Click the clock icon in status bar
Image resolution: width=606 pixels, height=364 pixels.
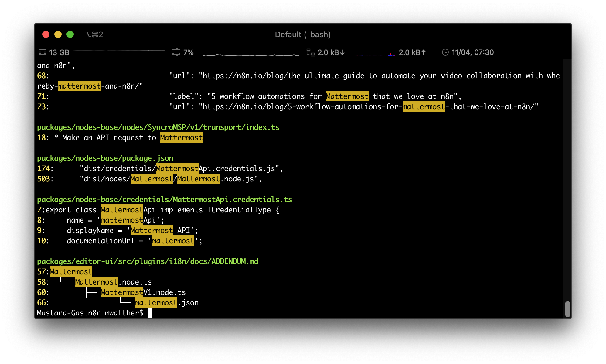[445, 52]
